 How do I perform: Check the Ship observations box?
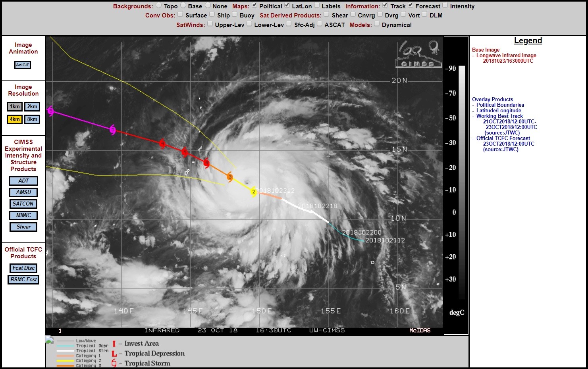pos(212,15)
